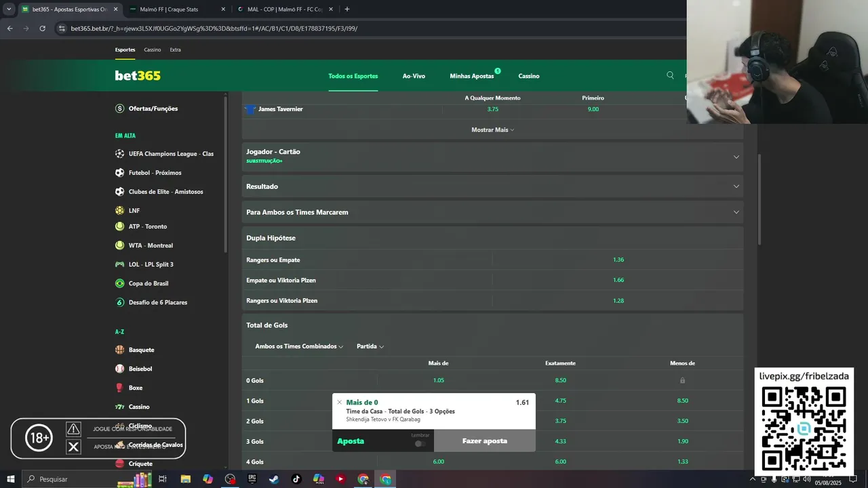868x488 pixels.
Task: Select Extra in the top product bar
Action: click(x=175, y=49)
